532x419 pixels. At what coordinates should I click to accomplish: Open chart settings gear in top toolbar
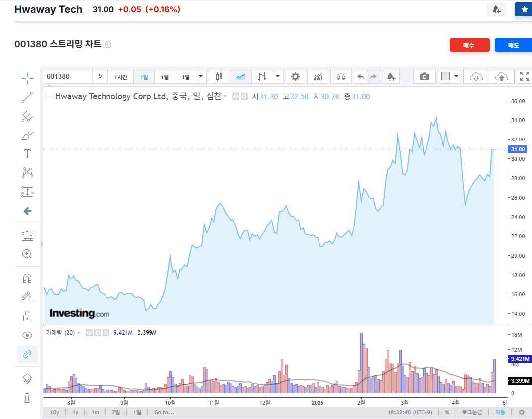296,76
